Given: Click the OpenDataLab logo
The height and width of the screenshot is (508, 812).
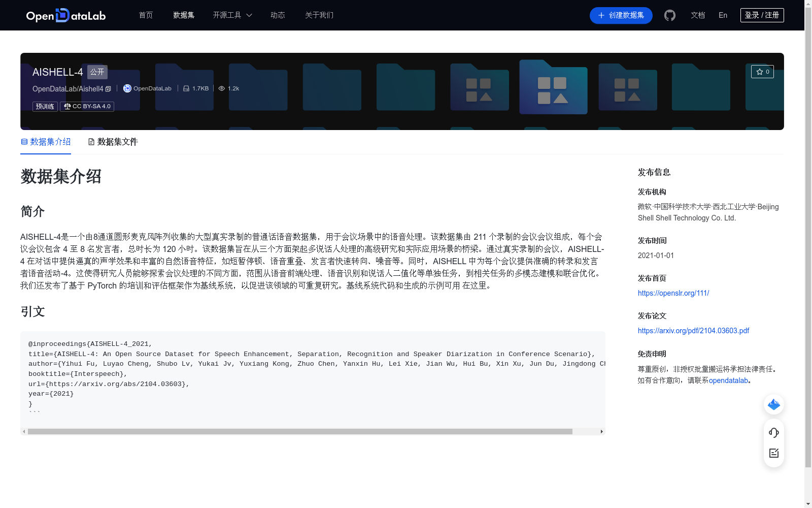Looking at the screenshot, I should click(66, 15).
